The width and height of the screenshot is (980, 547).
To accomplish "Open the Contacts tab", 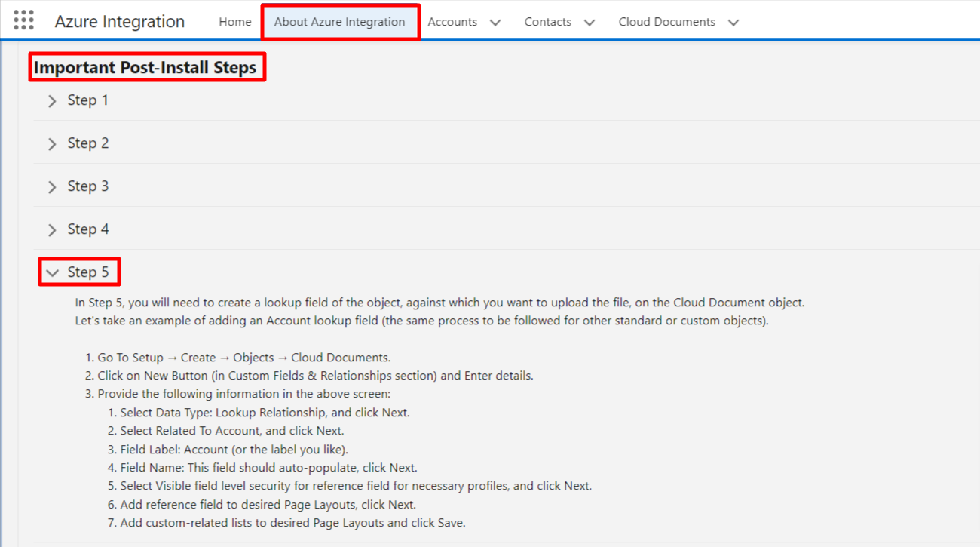I will [548, 22].
